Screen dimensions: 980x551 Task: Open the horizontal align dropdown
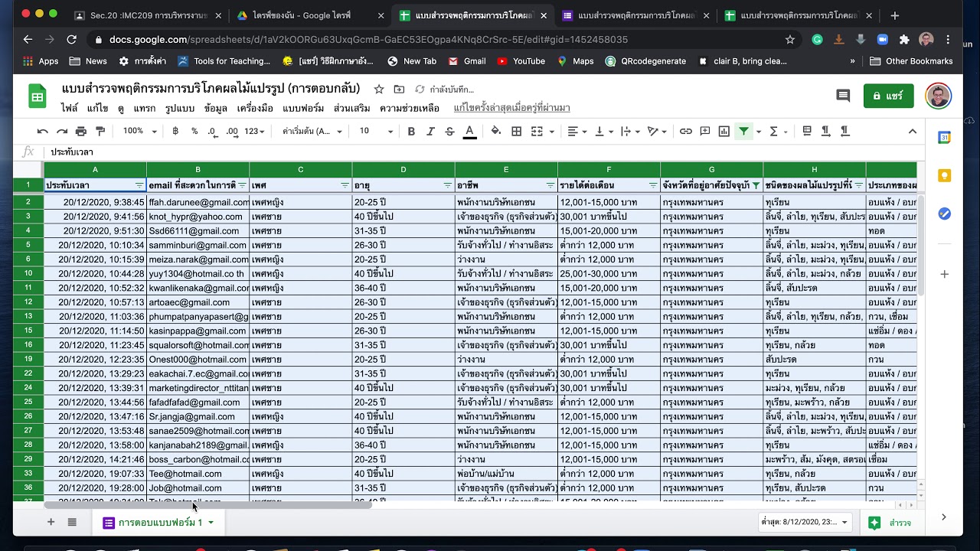click(577, 132)
